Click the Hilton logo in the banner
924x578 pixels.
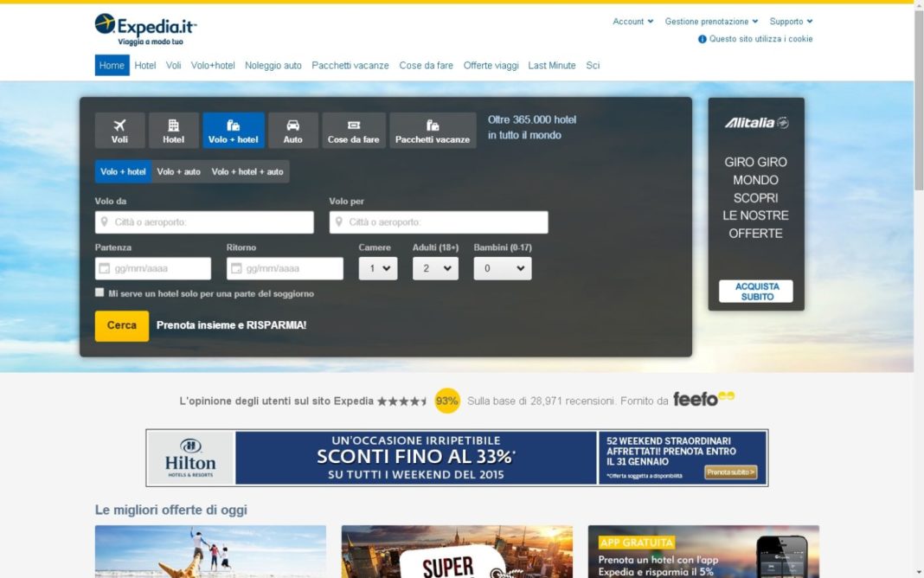190,458
